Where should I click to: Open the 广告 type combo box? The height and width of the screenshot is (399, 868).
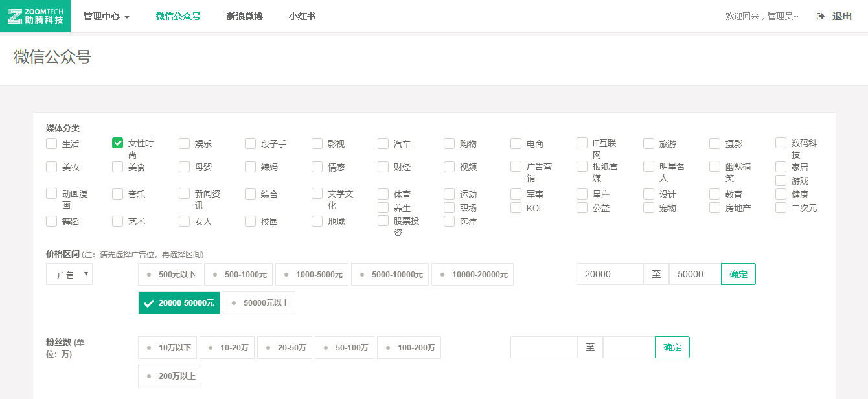click(x=69, y=273)
